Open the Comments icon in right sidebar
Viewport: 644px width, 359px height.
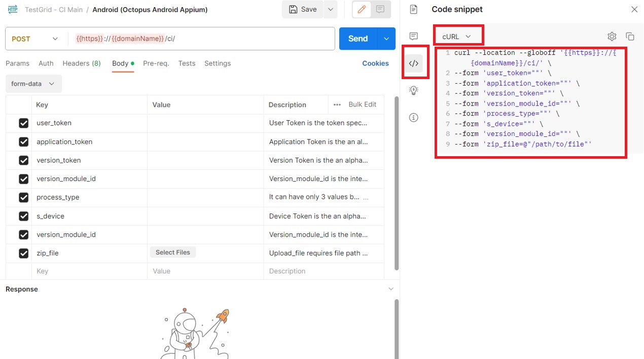pos(413,36)
